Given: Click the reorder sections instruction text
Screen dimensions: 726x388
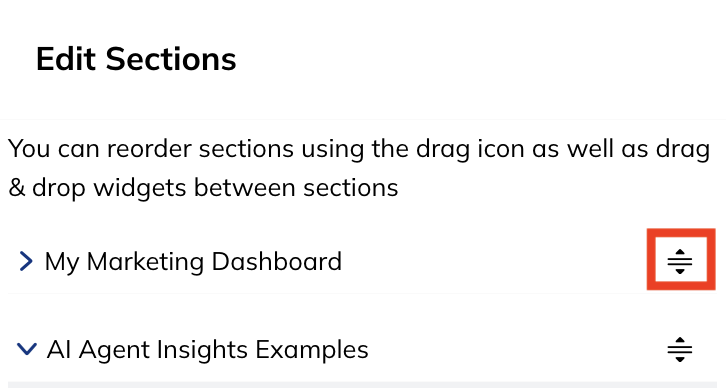Looking at the screenshot, I should [x=359, y=168].
